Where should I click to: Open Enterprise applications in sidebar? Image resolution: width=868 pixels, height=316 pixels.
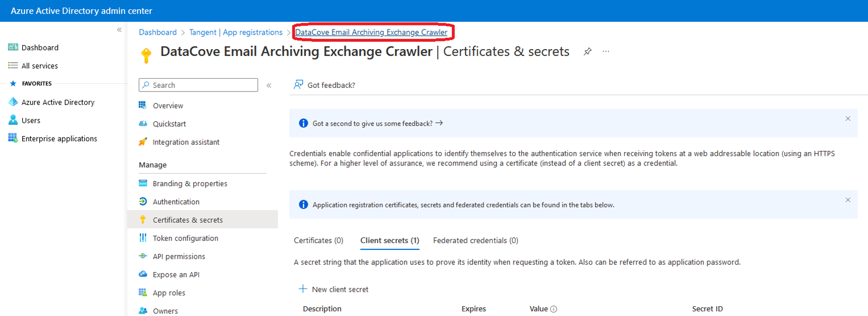[x=59, y=139]
